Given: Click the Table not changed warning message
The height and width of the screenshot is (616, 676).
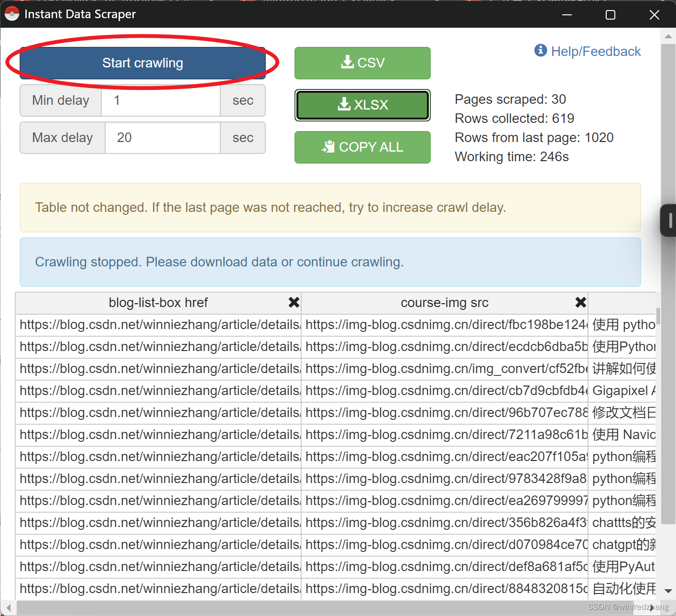Looking at the screenshot, I should pos(330,208).
